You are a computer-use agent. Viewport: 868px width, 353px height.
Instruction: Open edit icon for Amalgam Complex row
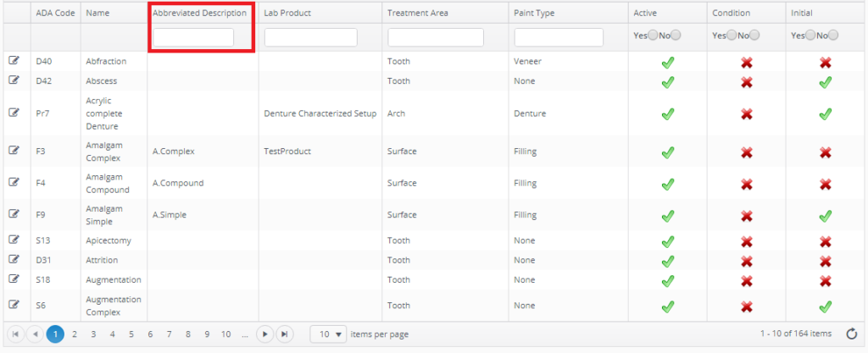(14, 151)
